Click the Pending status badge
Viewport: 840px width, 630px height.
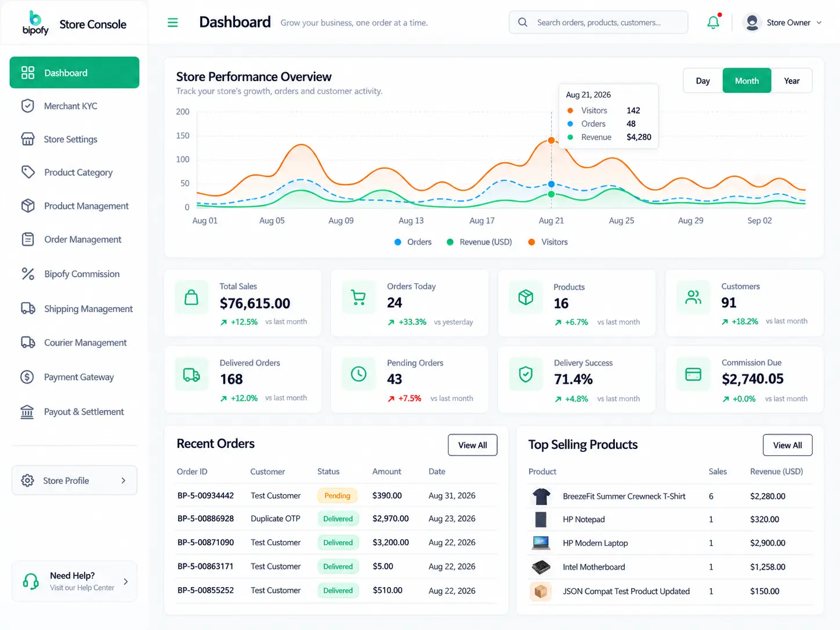(337, 495)
